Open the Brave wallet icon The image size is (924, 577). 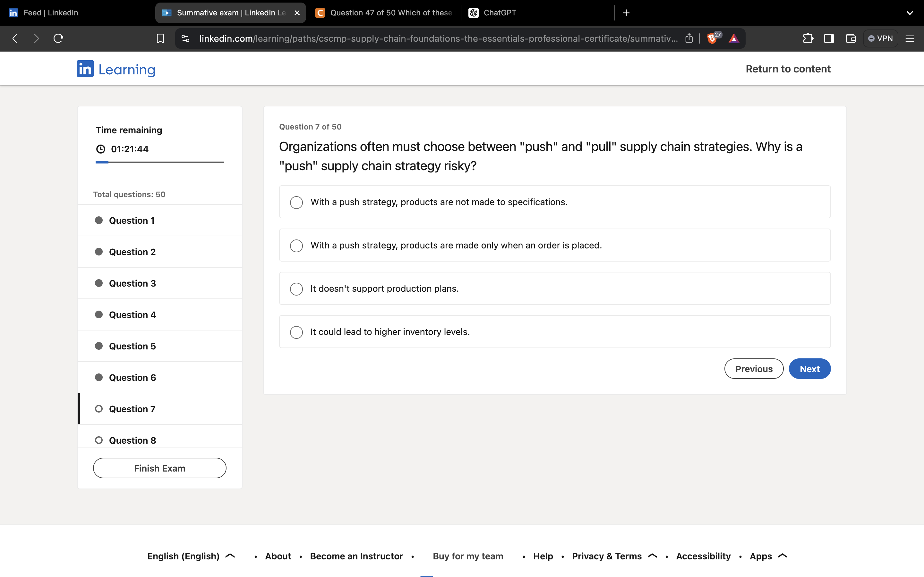click(x=851, y=38)
